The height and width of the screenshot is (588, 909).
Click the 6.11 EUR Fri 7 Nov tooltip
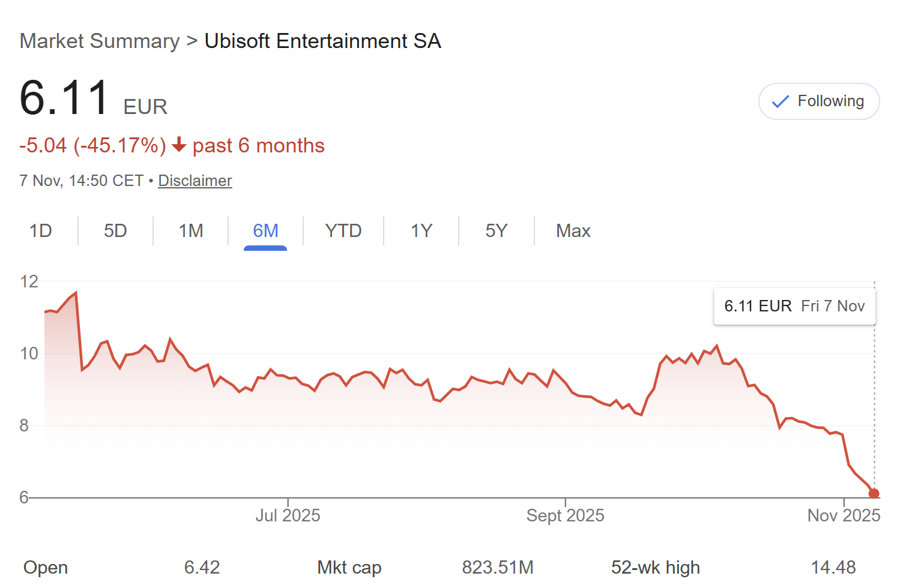[794, 306]
